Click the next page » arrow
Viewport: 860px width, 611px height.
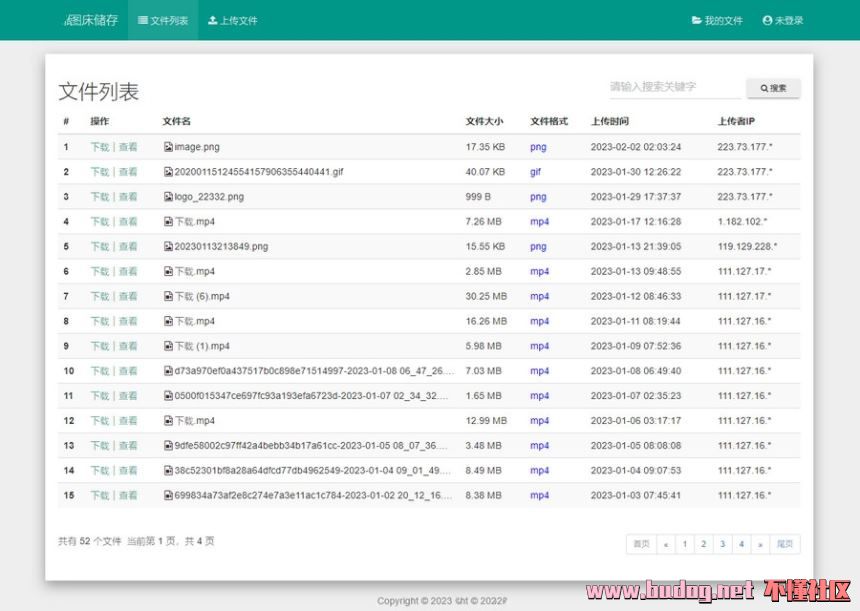click(x=760, y=544)
